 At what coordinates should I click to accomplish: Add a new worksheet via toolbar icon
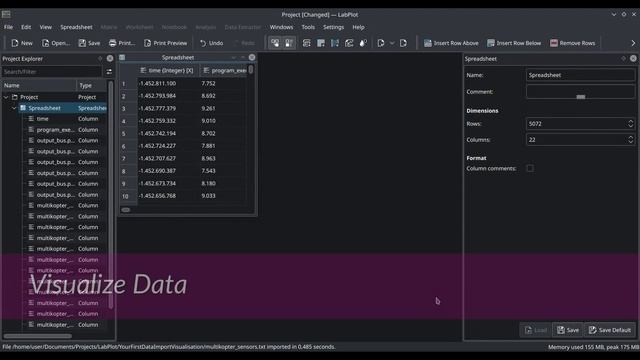click(x=335, y=43)
